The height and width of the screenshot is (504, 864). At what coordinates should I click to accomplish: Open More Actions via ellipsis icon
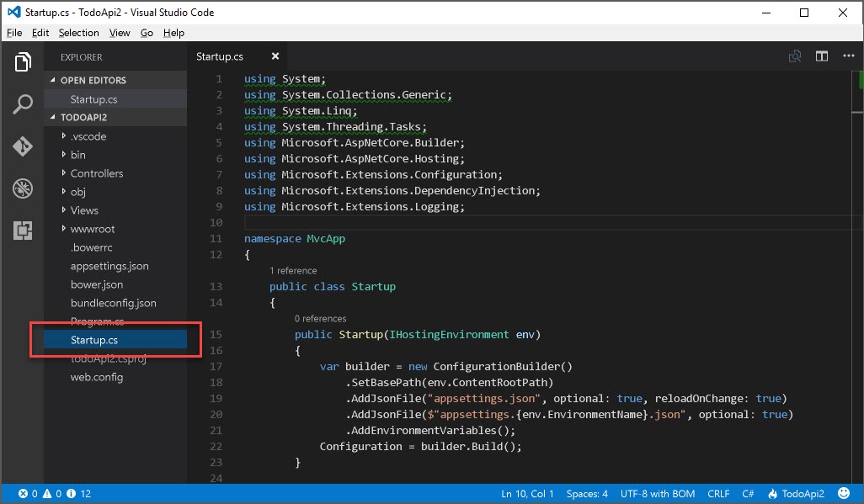click(x=848, y=56)
